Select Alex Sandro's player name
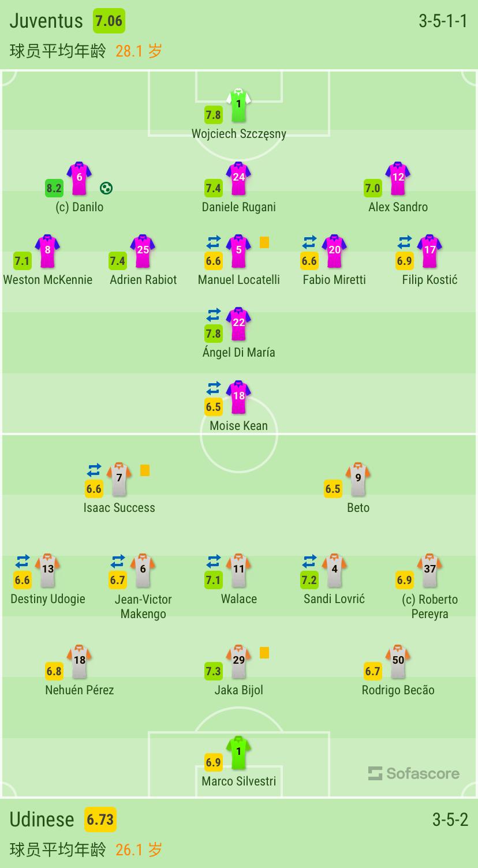Screen dimensions: 478x868 click(x=398, y=207)
